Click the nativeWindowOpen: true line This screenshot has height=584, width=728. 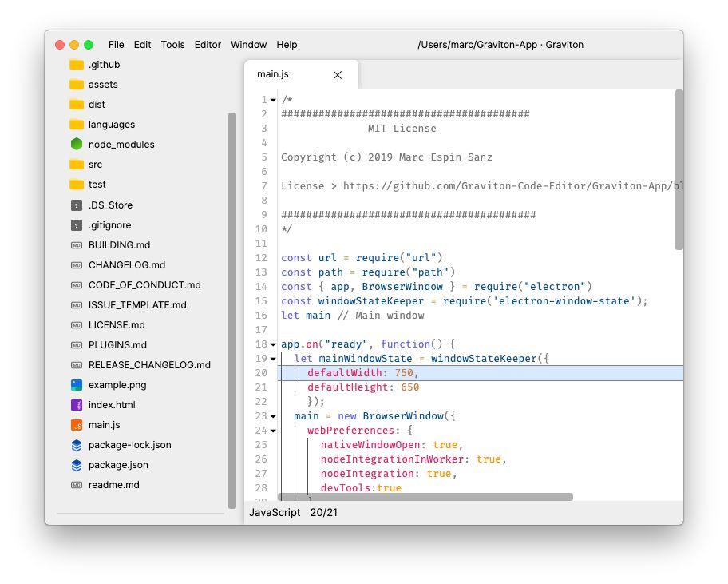[x=392, y=445]
